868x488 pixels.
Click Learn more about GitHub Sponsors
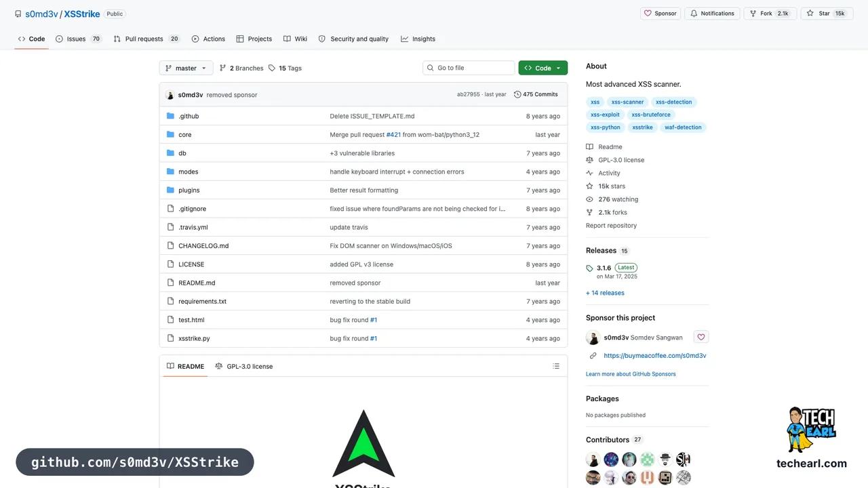631,374
